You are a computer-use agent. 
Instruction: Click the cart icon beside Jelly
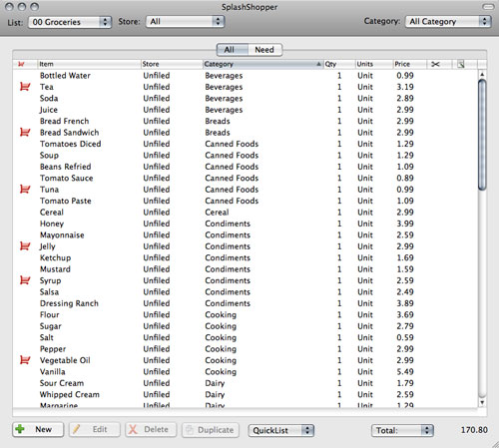25,246
